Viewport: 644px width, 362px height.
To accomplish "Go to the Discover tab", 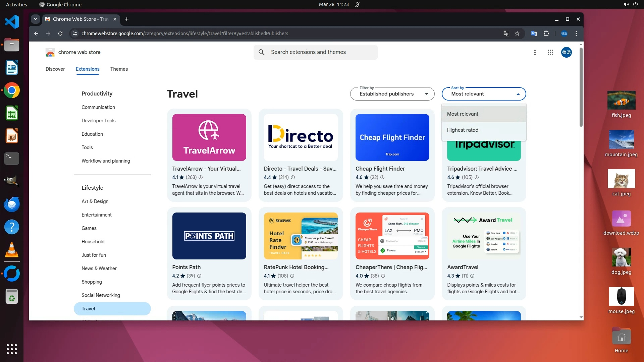I will tap(55, 69).
